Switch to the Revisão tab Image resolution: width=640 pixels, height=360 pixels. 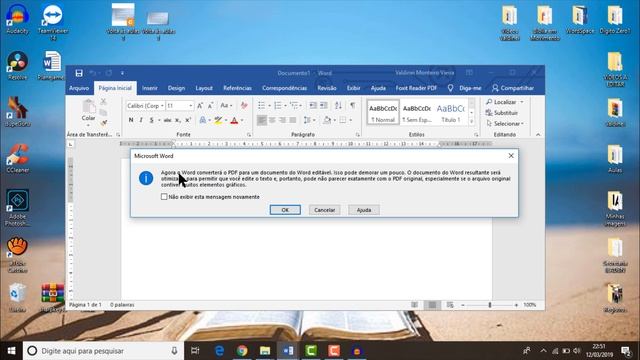coord(327,88)
